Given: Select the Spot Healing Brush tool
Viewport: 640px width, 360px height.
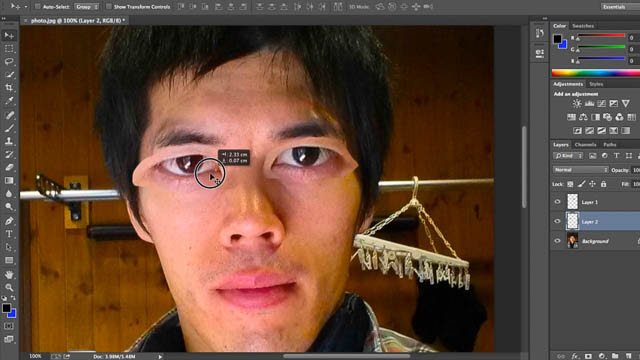Looking at the screenshot, I should tap(9, 115).
